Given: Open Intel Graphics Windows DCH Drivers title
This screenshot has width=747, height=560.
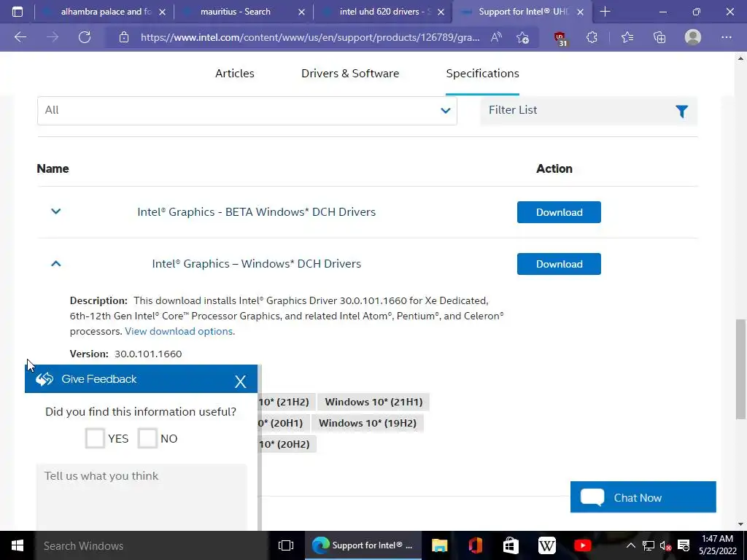Looking at the screenshot, I should (x=256, y=264).
